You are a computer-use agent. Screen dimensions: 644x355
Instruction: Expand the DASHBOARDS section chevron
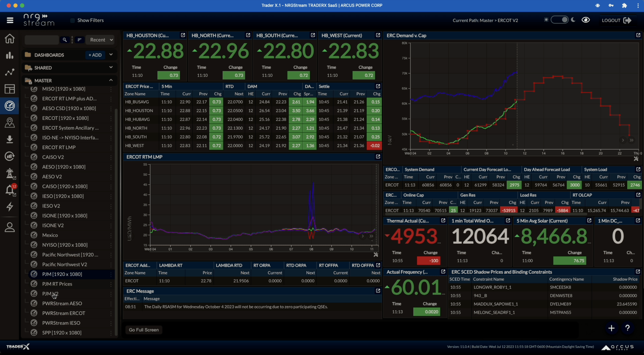point(111,54)
